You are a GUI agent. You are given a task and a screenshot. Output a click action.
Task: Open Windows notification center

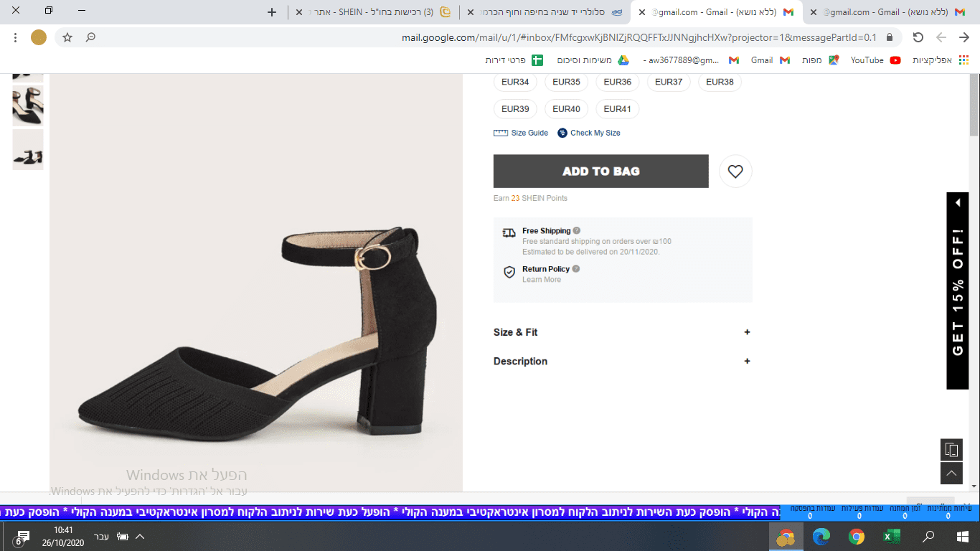(x=22, y=537)
